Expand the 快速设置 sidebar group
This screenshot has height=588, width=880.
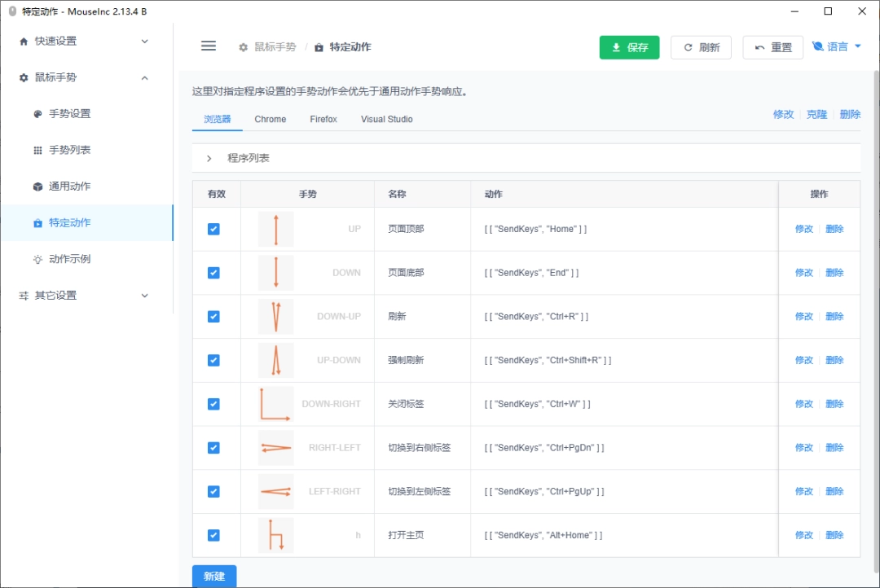(145, 42)
